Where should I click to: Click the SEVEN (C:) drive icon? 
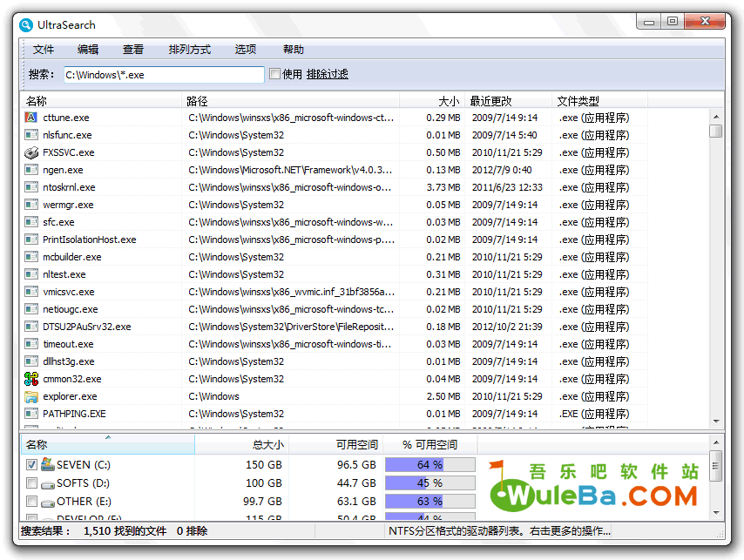pyautogui.click(x=48, y=464)
